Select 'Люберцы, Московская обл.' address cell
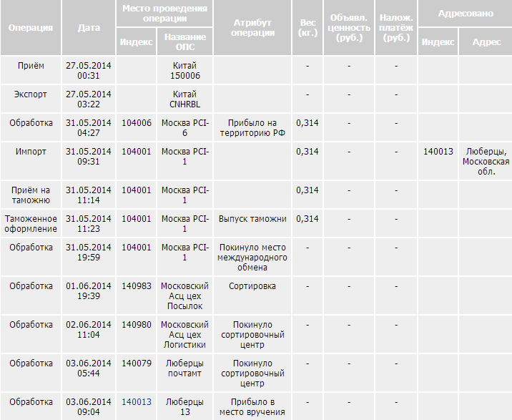Viewport: 512px width, 420px height. click(486, 160)
